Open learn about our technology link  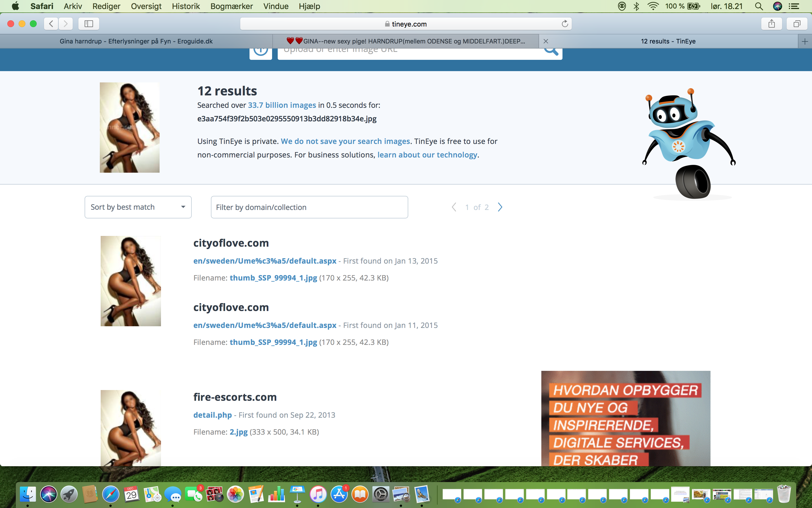tap(427, 155)
